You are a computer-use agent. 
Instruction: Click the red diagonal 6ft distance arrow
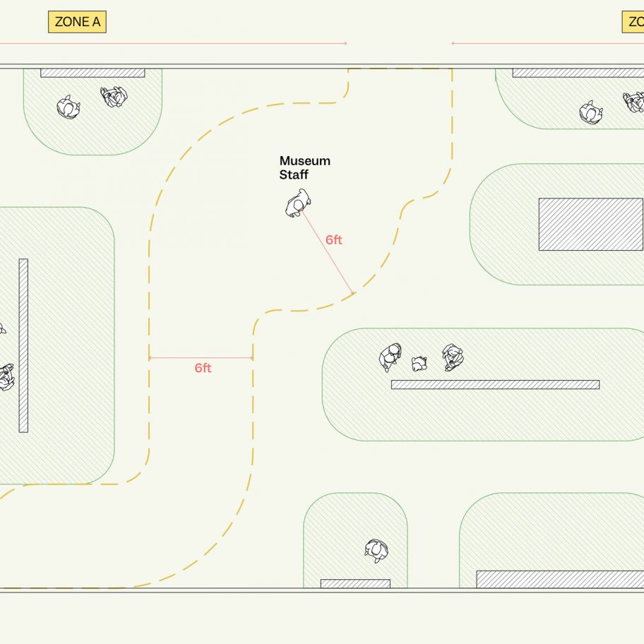[x=327, y=251]
